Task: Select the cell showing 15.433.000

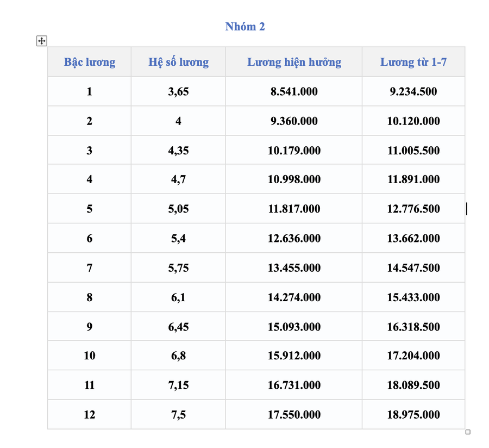Action: (413, 297)
